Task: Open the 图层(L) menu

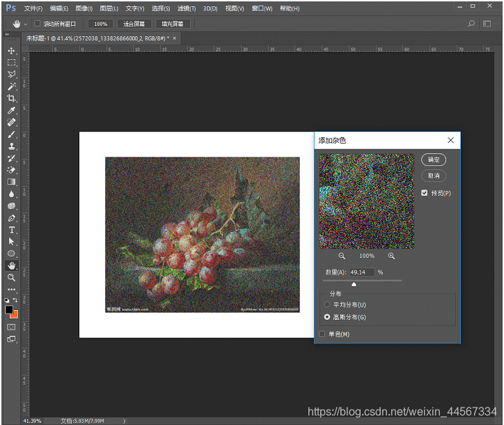Action: [109, 8]
